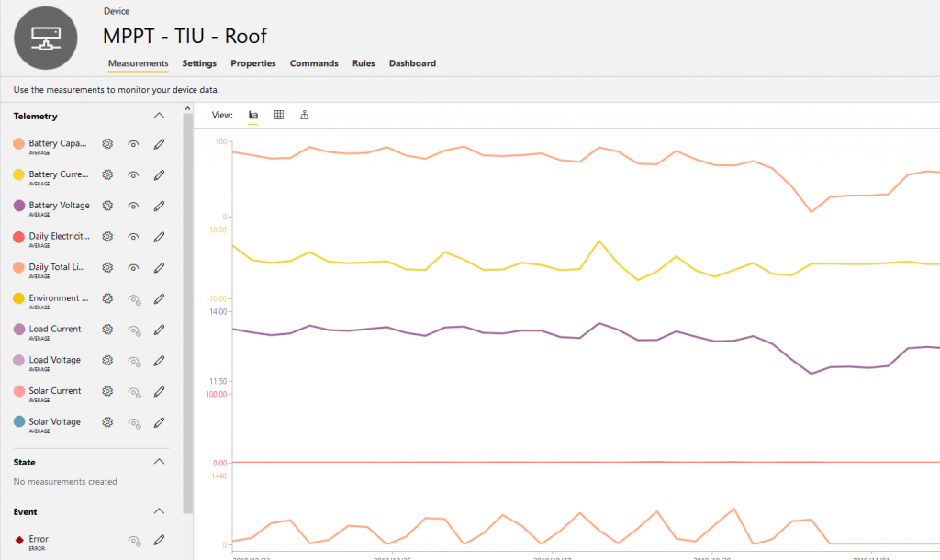Switch to the table grid view

[279, 115]
